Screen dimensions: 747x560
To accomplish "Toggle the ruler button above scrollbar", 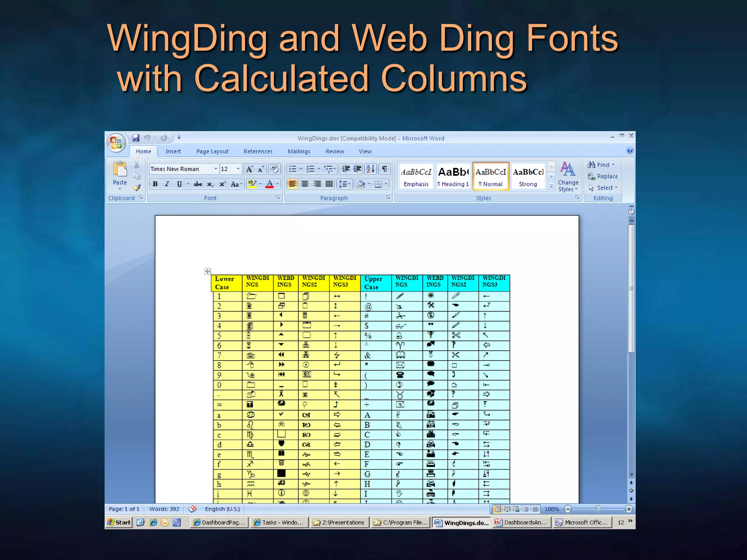I will click(631, 211).
